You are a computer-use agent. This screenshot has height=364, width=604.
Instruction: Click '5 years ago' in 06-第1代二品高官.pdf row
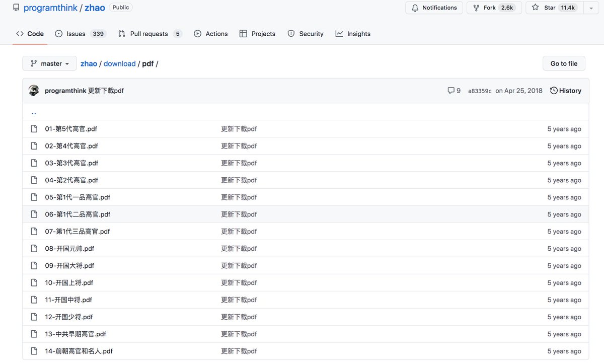(x=564, y=214)
